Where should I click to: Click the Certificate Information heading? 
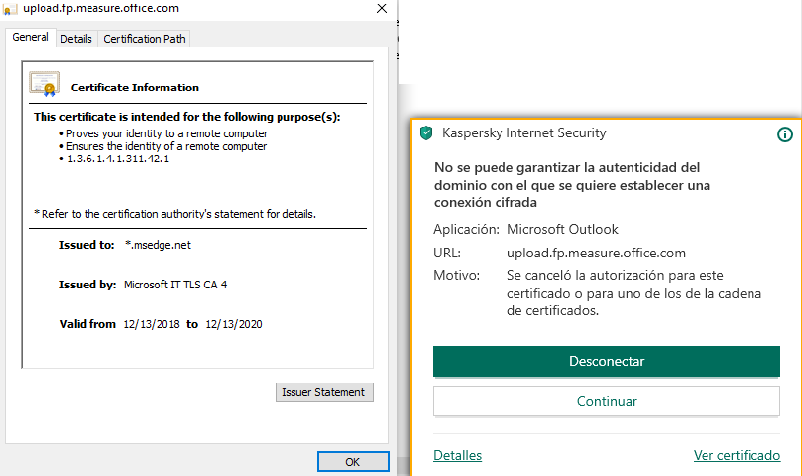pos(135,87)
